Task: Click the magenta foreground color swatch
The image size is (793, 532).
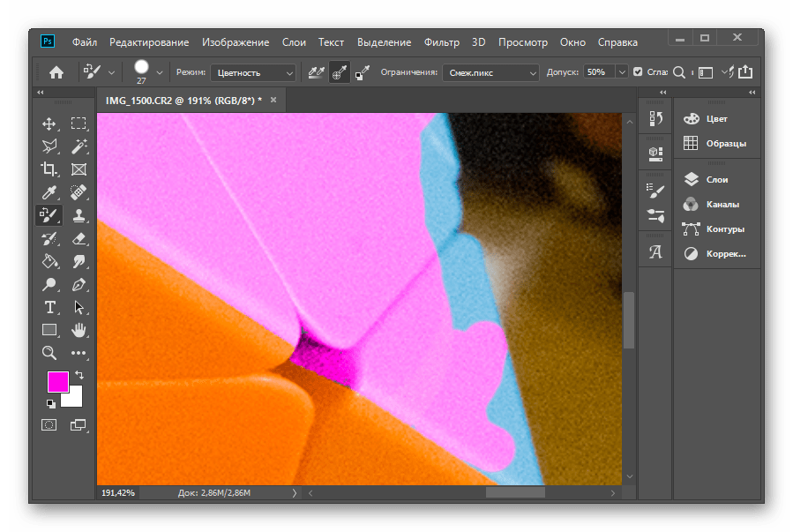Action: click(57, 382)
